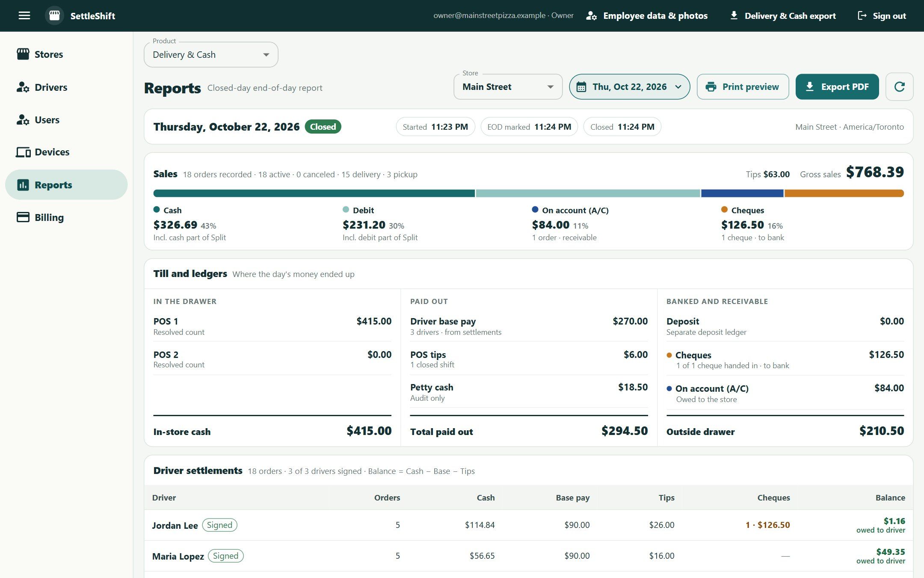Click the calendar icon in date picker
924x578 pixels.
click(581, 87)
